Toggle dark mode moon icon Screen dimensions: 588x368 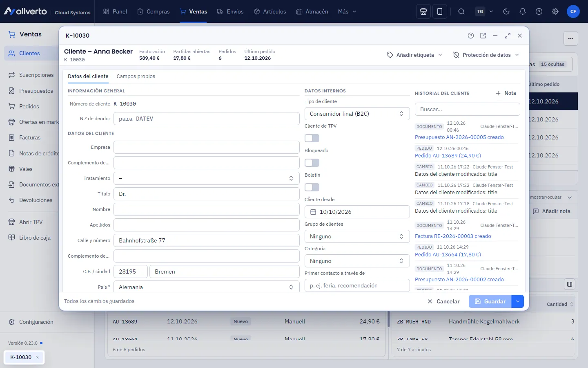(x=506, y=11)
